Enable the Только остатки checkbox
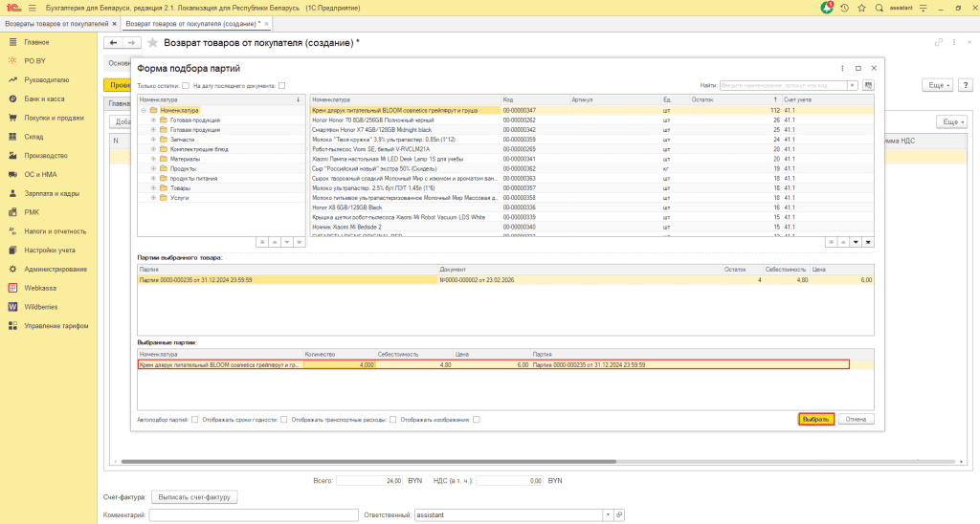 [185, 86]
